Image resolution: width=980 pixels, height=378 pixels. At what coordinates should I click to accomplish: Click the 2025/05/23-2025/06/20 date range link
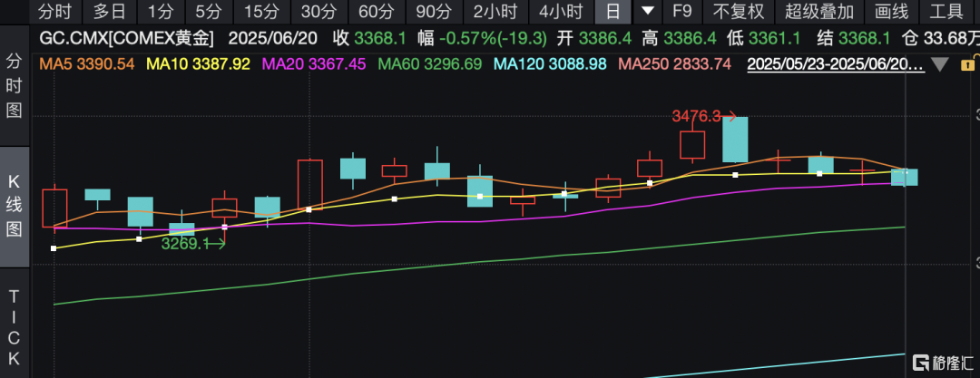(x=837, y=63)
